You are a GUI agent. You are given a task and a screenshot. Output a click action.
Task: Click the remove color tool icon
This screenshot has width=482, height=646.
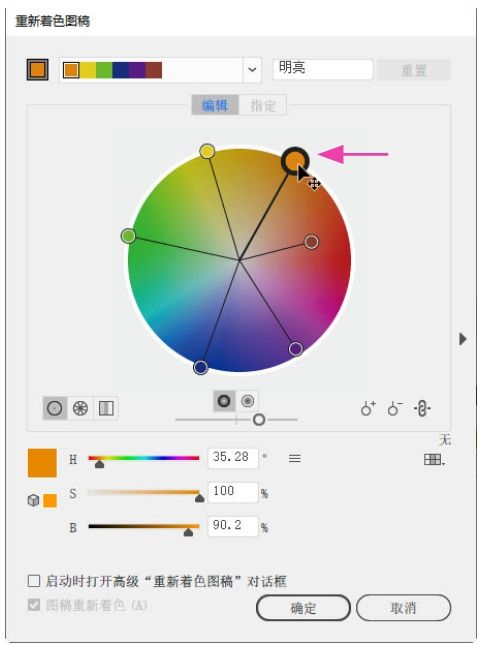pyautogui.click(x=395, y=409)
